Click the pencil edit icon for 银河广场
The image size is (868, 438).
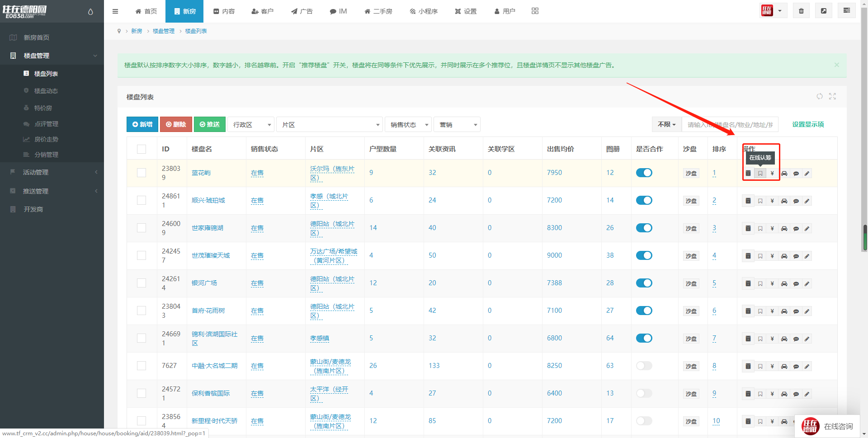tap(807, 284)
